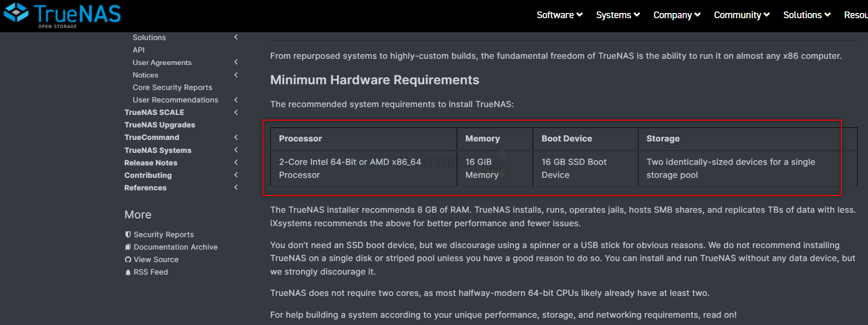
Task: Open the Systems dropdown menu
Action: 618,15
